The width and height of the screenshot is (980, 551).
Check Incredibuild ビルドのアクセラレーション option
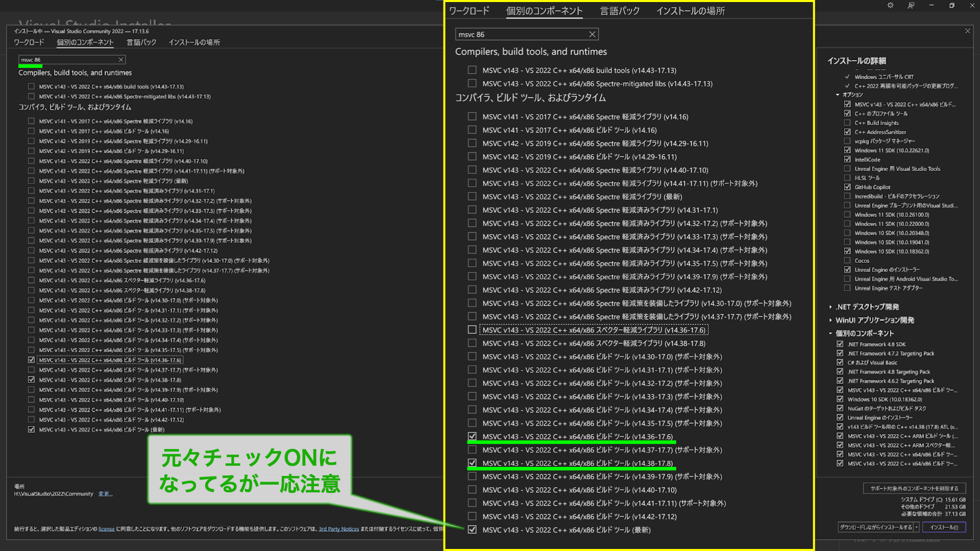[847, 196]
